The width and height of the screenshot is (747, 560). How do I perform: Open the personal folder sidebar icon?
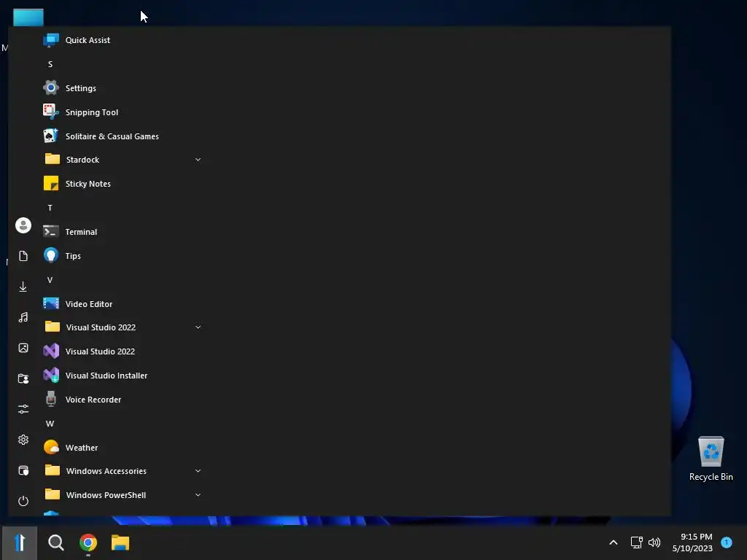(x=23, y=378)
